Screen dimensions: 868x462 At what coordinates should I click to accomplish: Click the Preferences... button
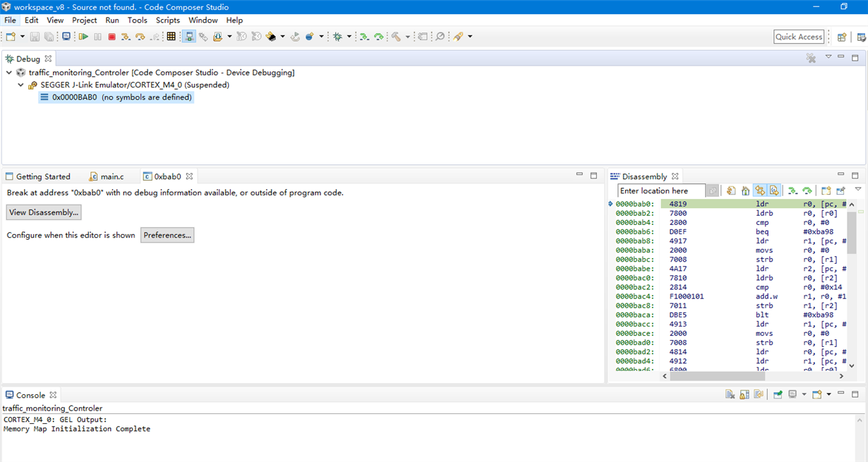[x=167, y=235]
